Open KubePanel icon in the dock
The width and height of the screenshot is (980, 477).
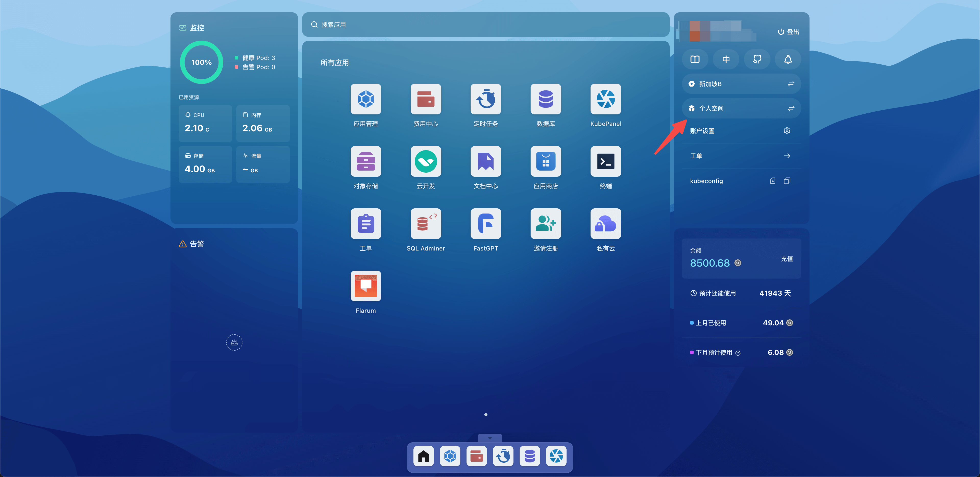pyautogui.click(x=556, y=456)
